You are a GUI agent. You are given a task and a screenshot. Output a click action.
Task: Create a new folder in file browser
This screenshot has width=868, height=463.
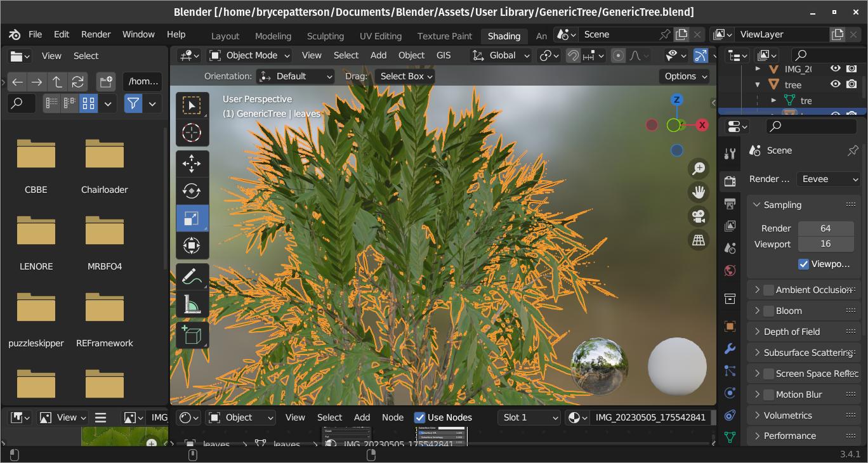coord(105,82)
